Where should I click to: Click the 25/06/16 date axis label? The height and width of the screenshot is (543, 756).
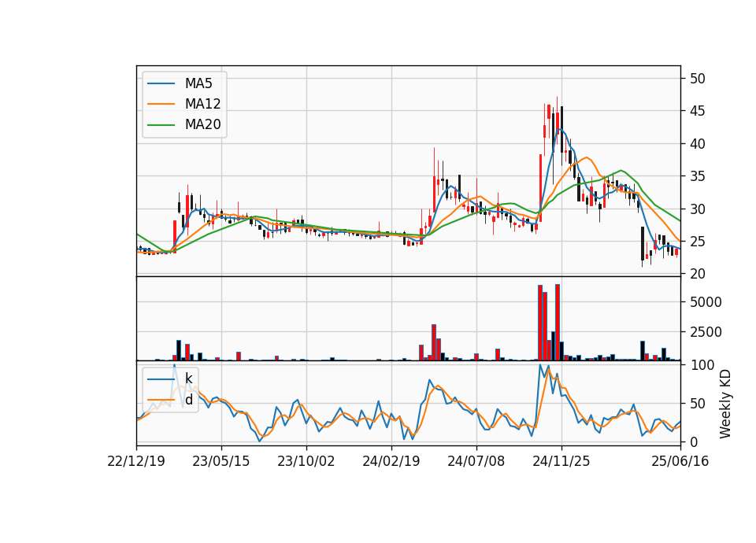coord(680,461)
